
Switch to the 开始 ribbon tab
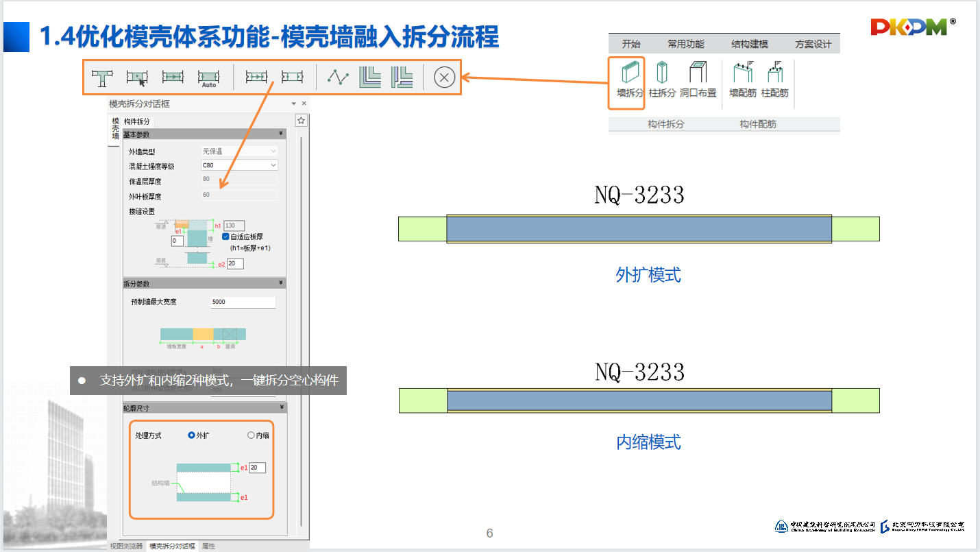(631, 44)
